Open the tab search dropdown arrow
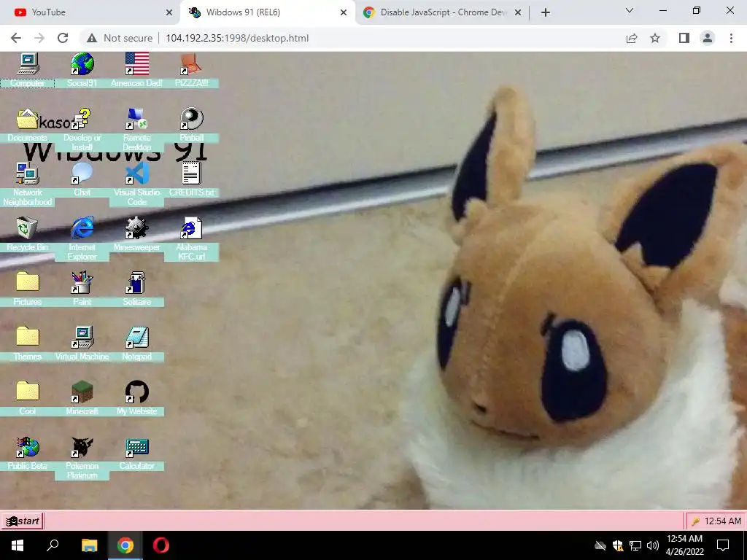747x560 pixels. point(630,10)
